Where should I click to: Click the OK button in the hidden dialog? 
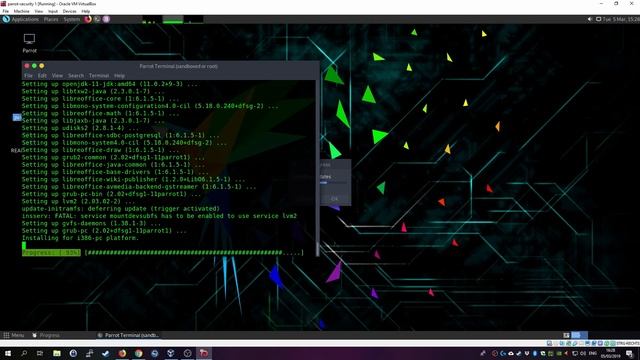pos(334,199)
